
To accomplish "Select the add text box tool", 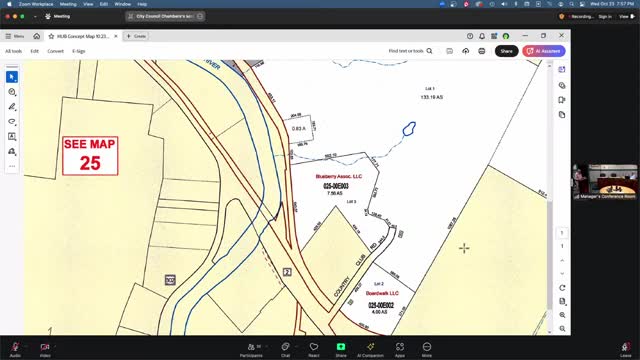I will (12, 136).
